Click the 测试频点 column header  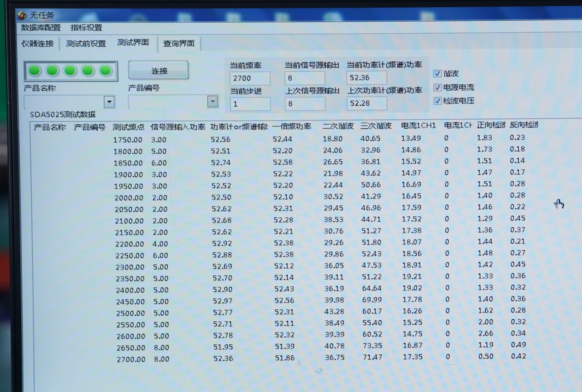pos(128,127)
